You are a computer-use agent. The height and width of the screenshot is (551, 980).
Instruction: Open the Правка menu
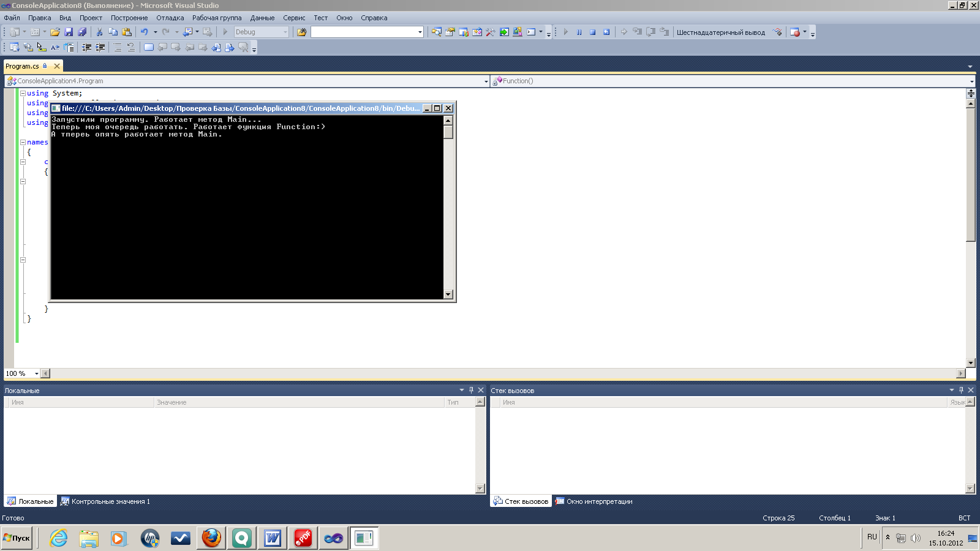[40, 18]
